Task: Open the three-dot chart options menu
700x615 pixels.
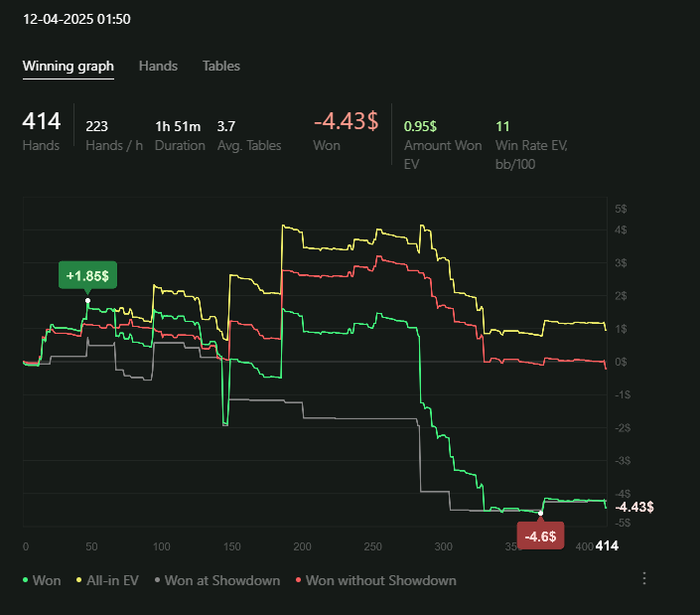Action: tap(644, 578)
